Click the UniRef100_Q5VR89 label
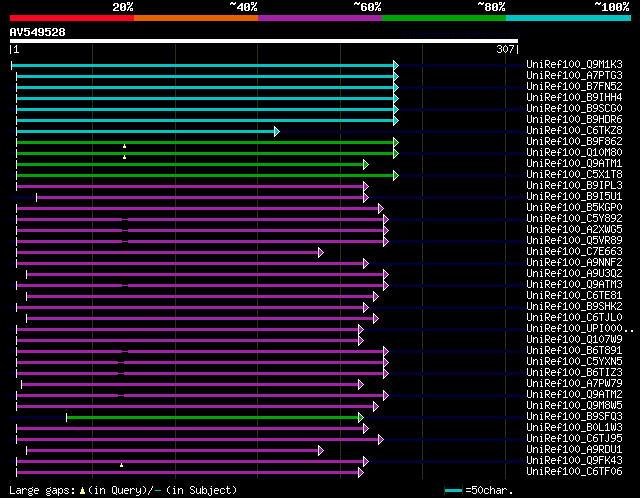640x498 pixels. coord(574,241)
